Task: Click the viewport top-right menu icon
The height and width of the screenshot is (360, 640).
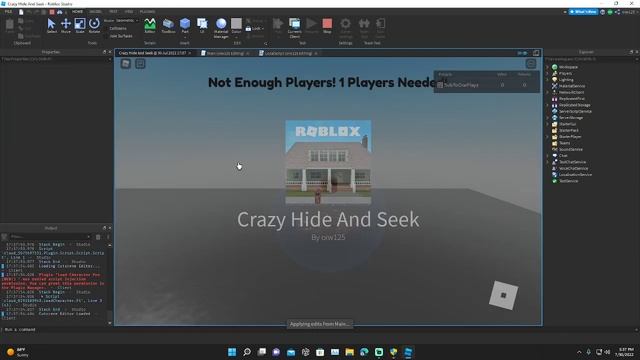Action: 531,63
